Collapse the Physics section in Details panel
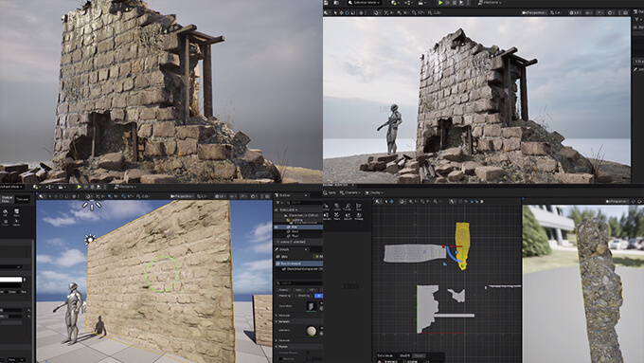This screenshot has height=363, width=644. point(277,347)
